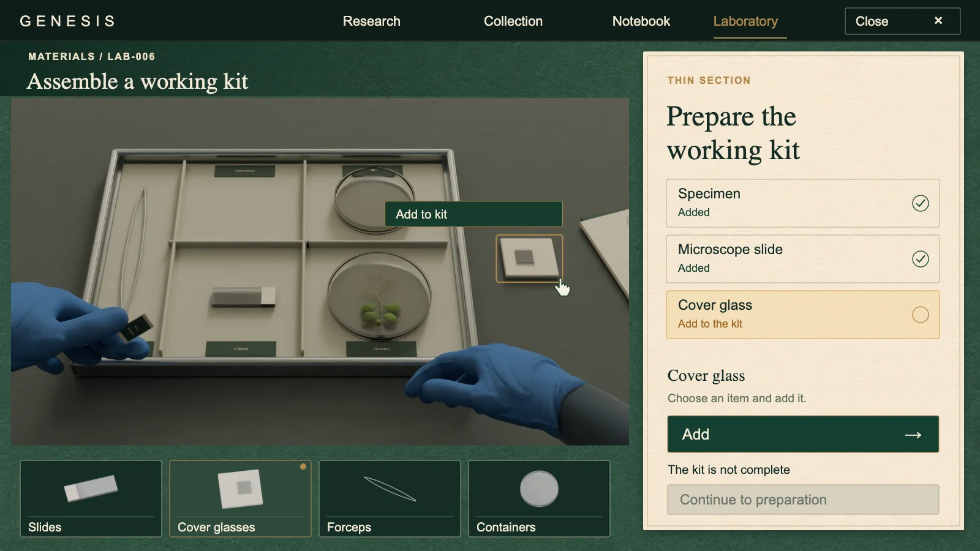Viewport: 980px width, 551px height.
Task: Click the Close button
Action: (x=902, y=21)
